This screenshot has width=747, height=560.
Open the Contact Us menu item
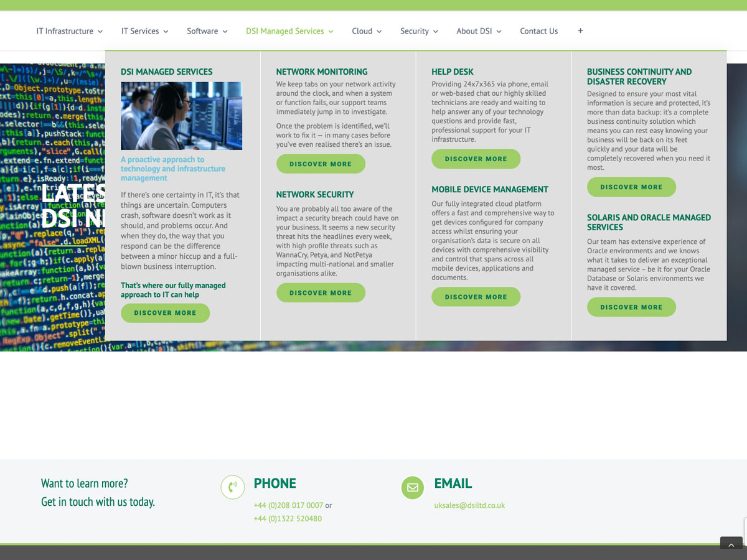click(539, 31)
